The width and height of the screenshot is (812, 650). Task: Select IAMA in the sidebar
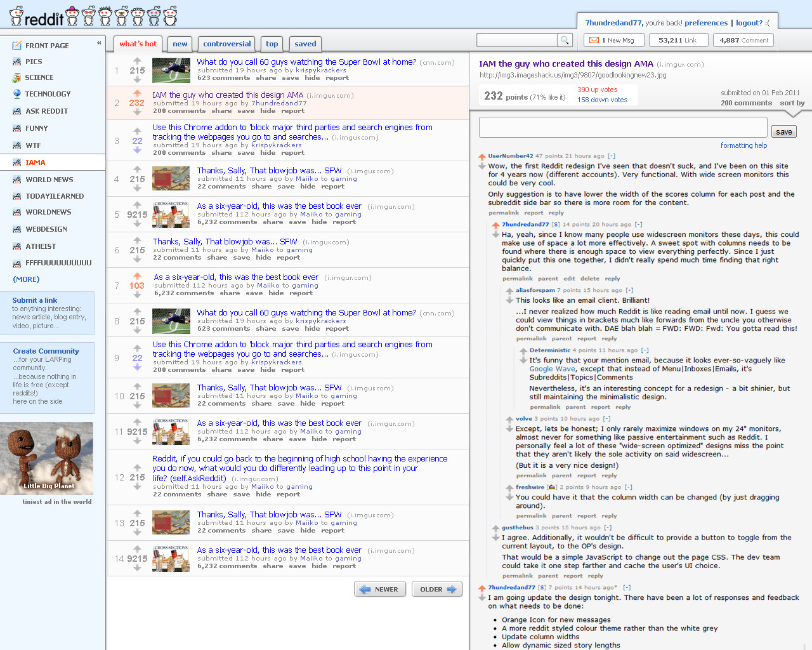point(53,162)
